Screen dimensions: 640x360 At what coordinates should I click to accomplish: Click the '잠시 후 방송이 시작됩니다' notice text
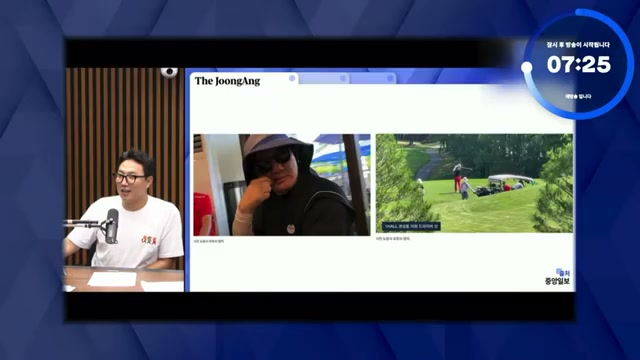[578, 45]
